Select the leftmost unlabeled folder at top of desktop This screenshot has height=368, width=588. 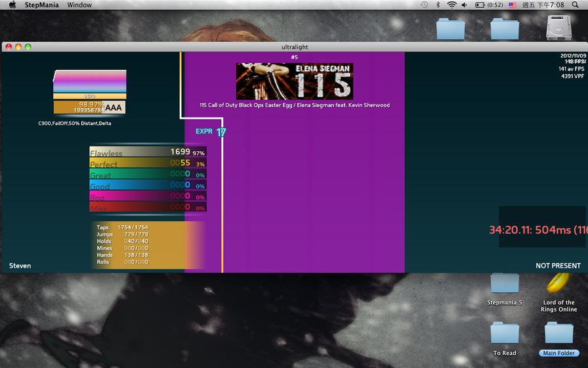pyautogui.click(x=451, y=29)
